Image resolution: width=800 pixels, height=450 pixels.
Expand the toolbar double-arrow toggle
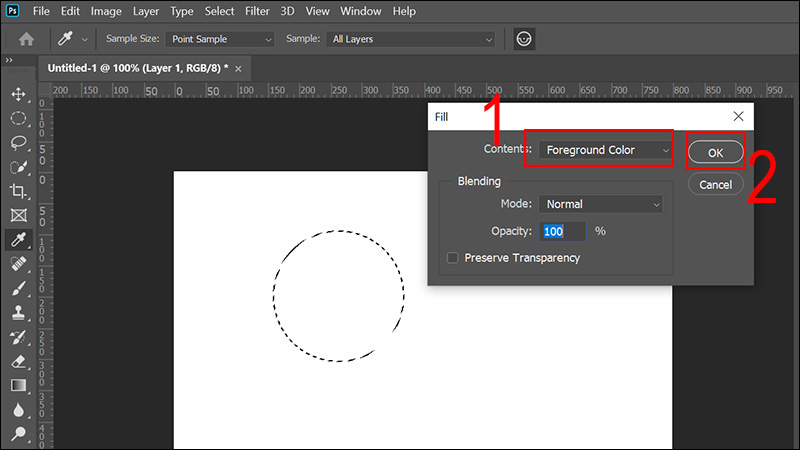coord(9,60)
